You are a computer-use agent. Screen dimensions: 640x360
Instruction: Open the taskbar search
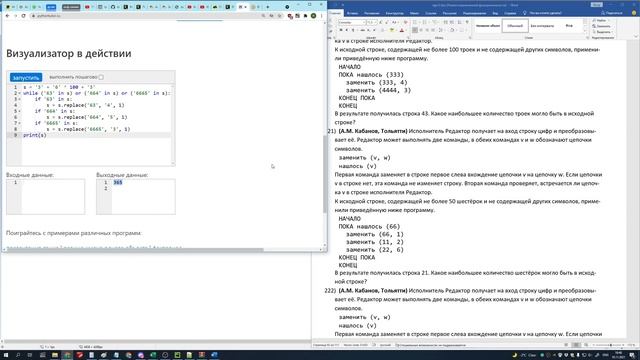(18, 355)
